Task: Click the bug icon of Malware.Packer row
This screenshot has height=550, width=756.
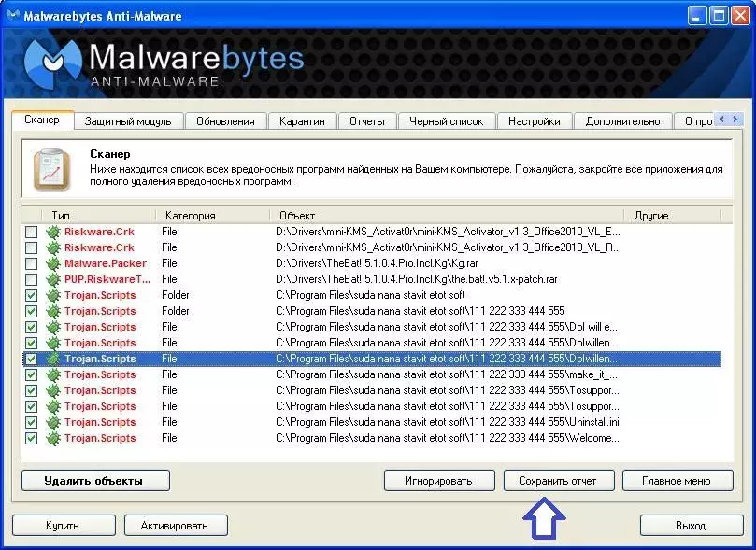Action: point(53,263)
